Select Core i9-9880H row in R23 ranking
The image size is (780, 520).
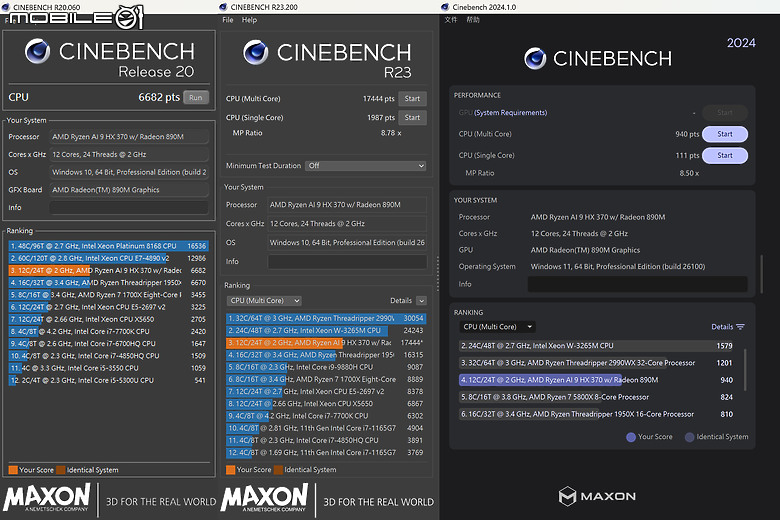pyautogui.click(x=326, y=367)
